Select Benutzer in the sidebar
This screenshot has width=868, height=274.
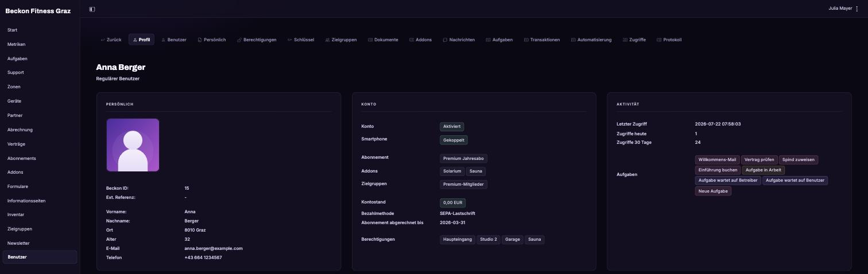click(40, 257)
